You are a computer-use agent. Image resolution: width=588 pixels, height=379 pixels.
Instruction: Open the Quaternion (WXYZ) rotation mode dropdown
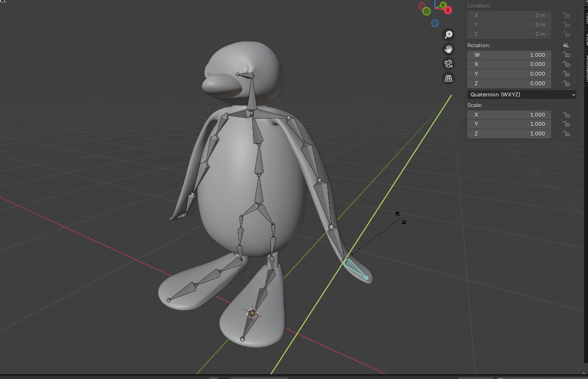pos(522,95)
